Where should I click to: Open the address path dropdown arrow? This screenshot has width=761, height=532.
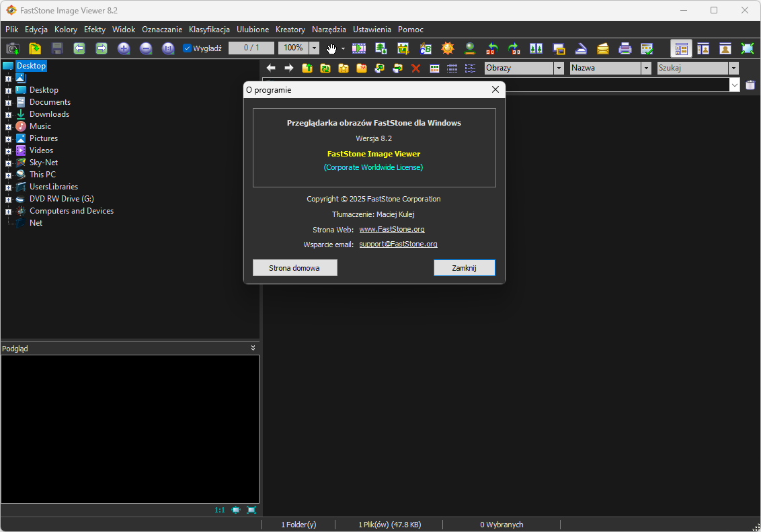[x=734, y=85]
